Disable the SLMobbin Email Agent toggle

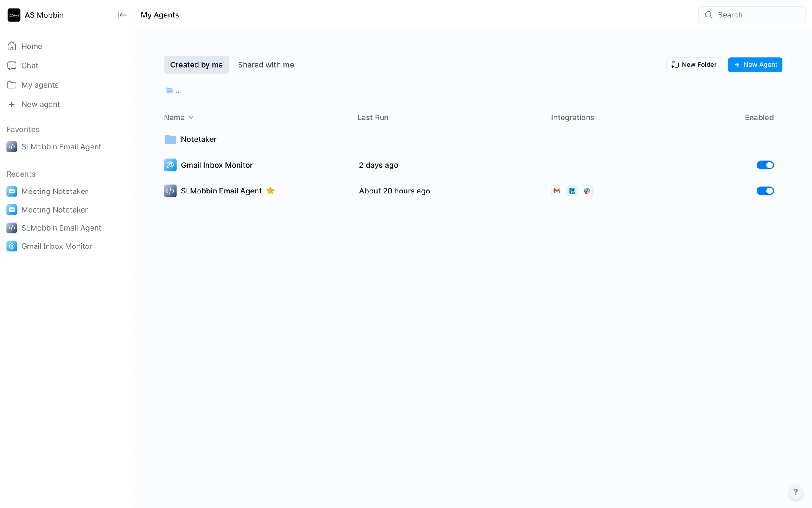765,191
